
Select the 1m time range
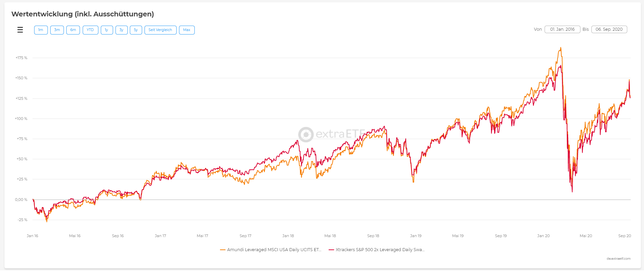tap(41, 30)
